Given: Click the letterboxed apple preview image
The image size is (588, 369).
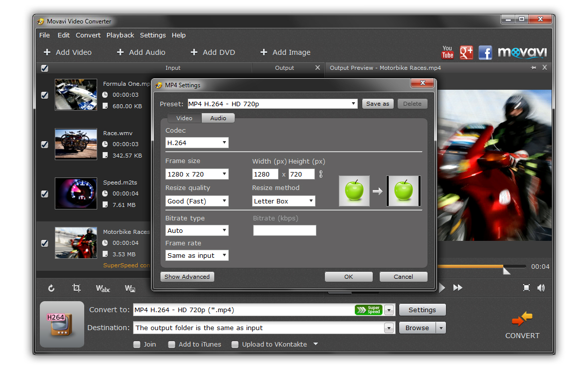Looking at the screenshot, I should [404, 191].
